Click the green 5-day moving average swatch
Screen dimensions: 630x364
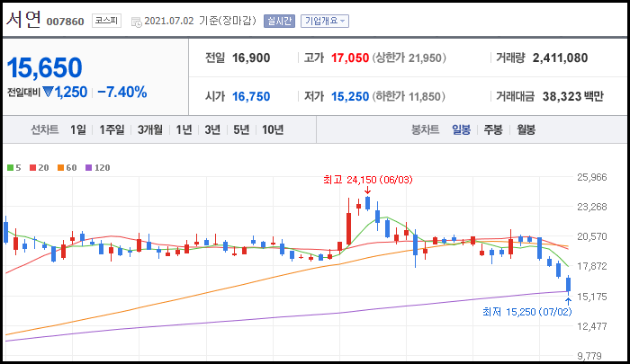[x=11, y=168]
